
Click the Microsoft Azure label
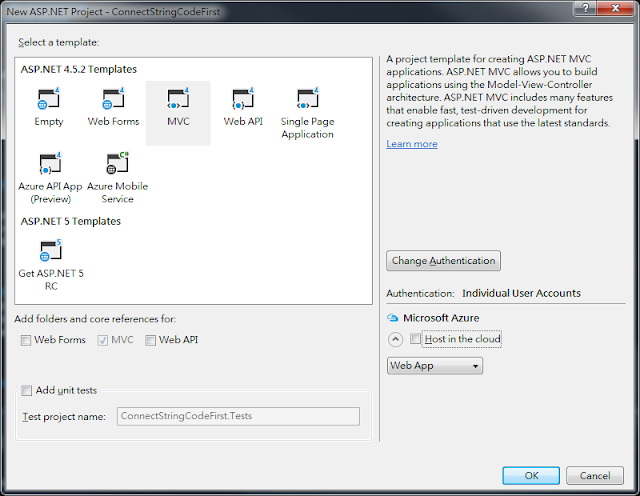pyautogui.click(x=441, y=318)
